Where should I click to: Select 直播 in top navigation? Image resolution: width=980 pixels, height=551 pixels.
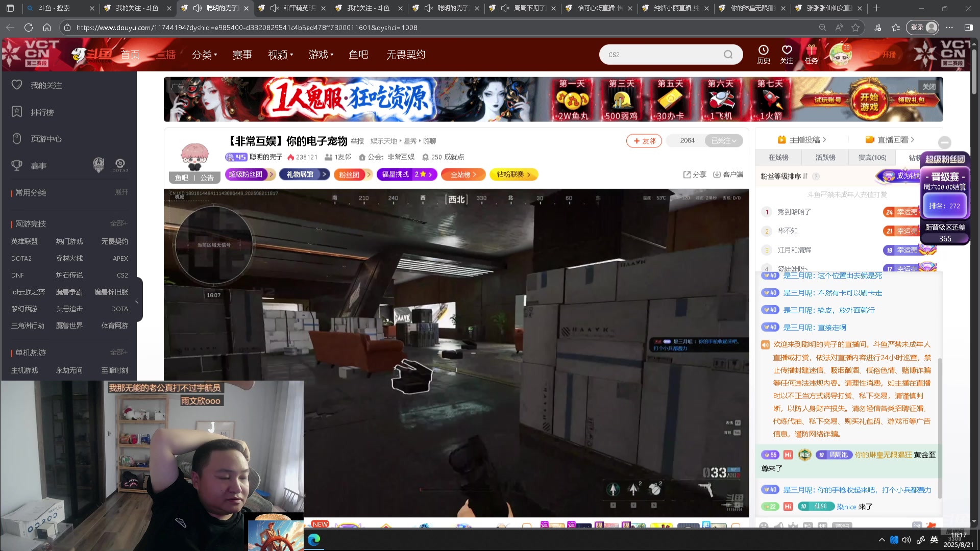166,55
